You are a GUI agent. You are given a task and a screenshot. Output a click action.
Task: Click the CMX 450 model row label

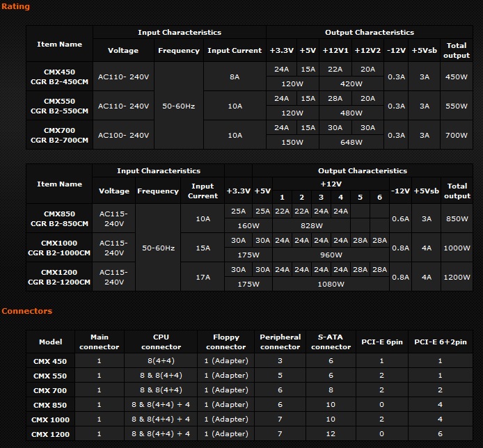[50, 361]
